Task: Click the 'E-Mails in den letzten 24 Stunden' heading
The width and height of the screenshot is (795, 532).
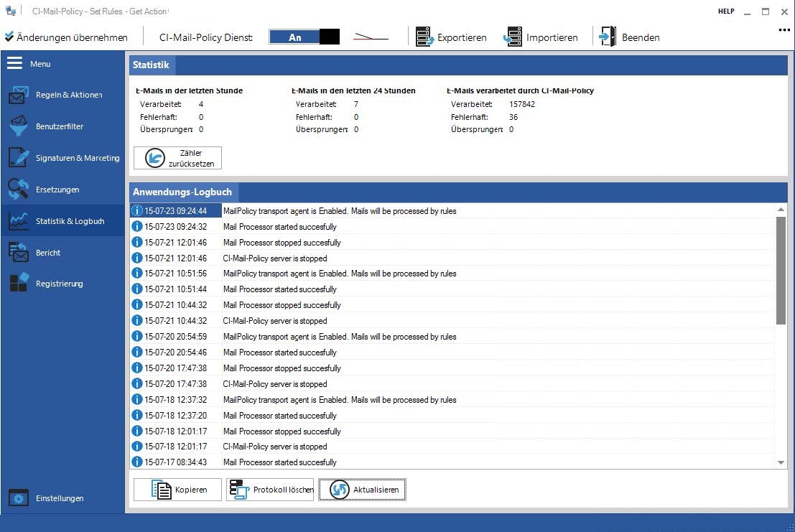Action: (353, 90)
